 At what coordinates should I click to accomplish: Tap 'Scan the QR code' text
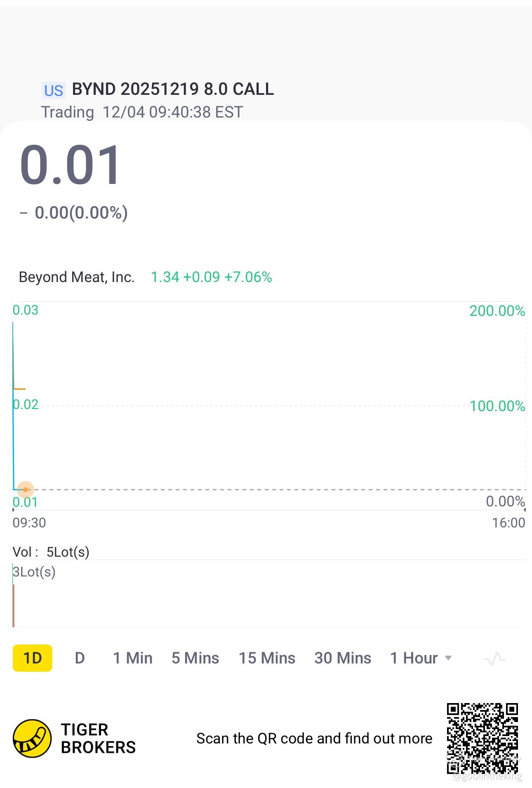click(314, 739)
